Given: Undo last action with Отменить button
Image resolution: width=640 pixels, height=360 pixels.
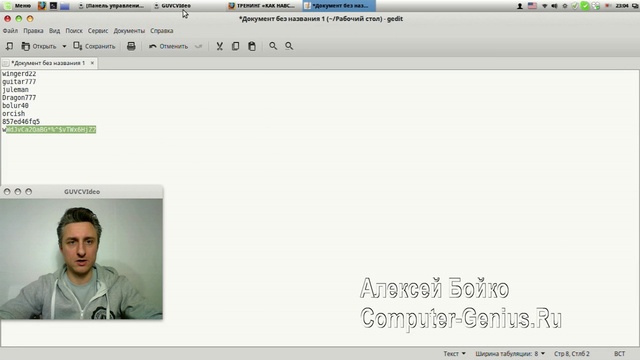Looking at the screenshot, I should 169,46.
